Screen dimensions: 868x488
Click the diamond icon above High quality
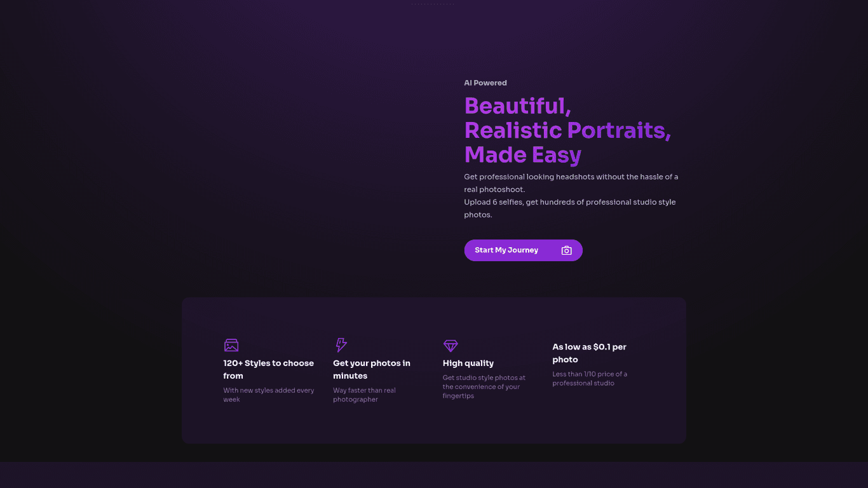pyautogui.click(x=451, y=346)
